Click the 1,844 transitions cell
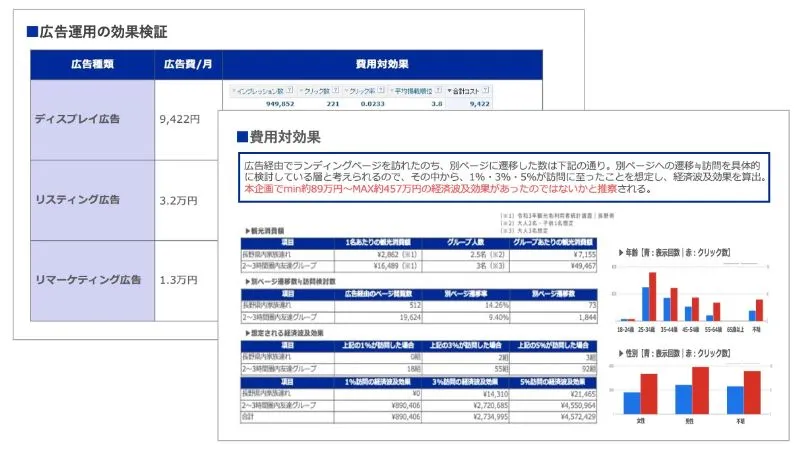 click(587, 317)
